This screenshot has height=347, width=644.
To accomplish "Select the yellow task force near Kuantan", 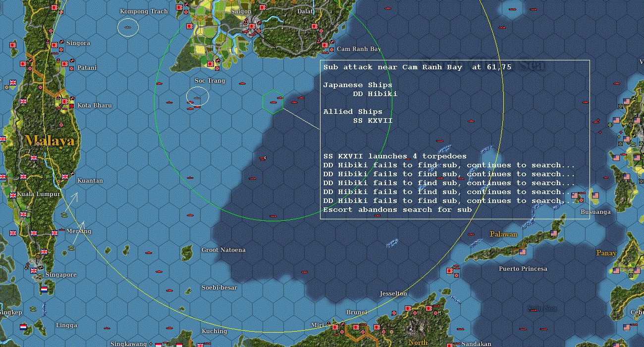I will click(64, 214).
